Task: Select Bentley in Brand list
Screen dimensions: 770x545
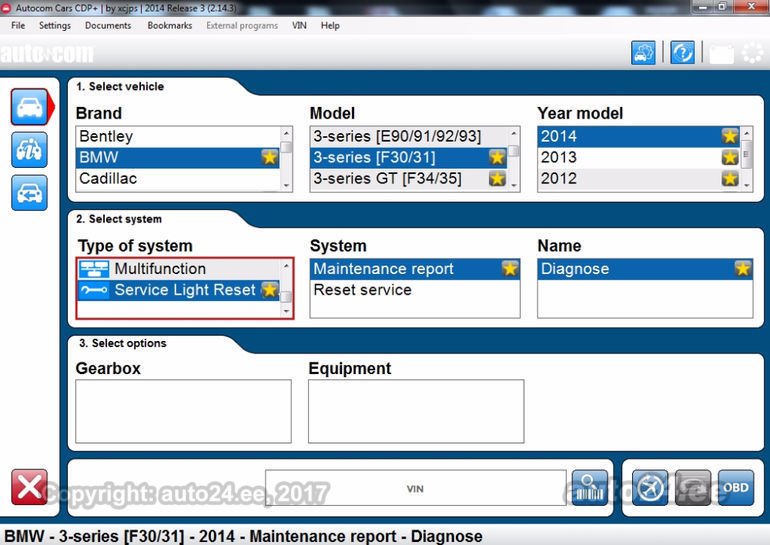Action: click(178, 136)
